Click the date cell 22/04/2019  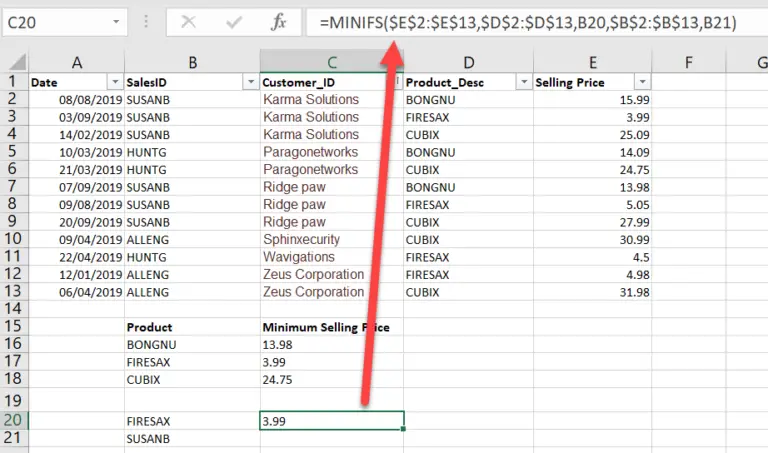click(76, 257)
